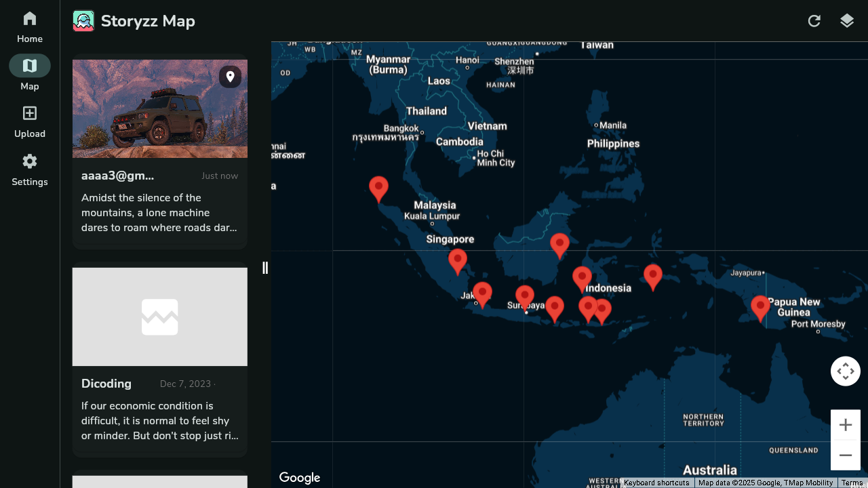
Task: Click the Dicoding story placeholder image
Action: (159, 317)
